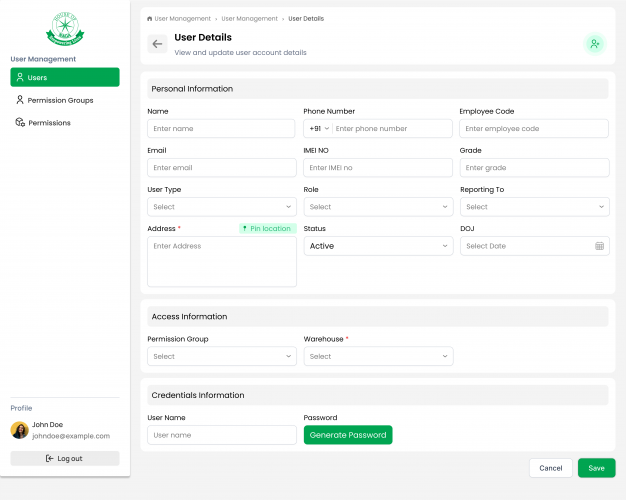This screenshot has height=500, width=626.
Task: Open Users in the sidebar
Action: 65,77
